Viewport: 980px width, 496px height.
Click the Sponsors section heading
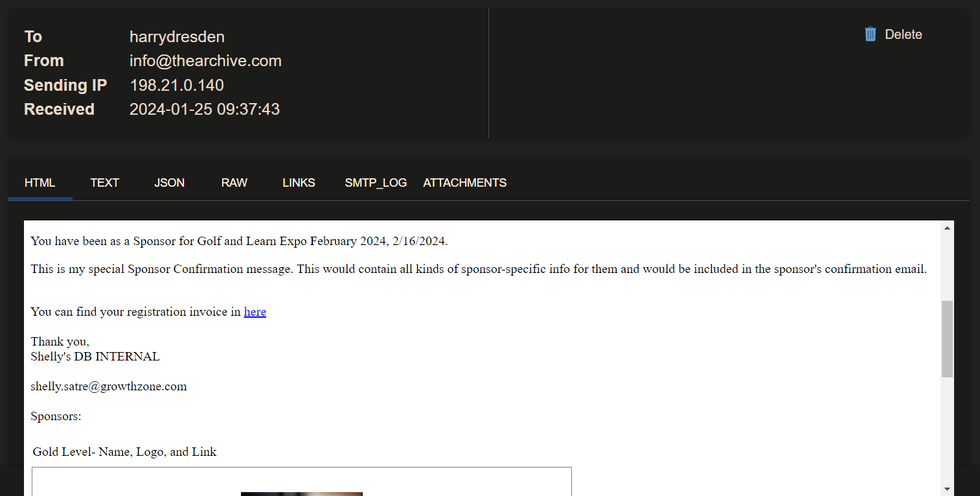[x=56, y=416]
